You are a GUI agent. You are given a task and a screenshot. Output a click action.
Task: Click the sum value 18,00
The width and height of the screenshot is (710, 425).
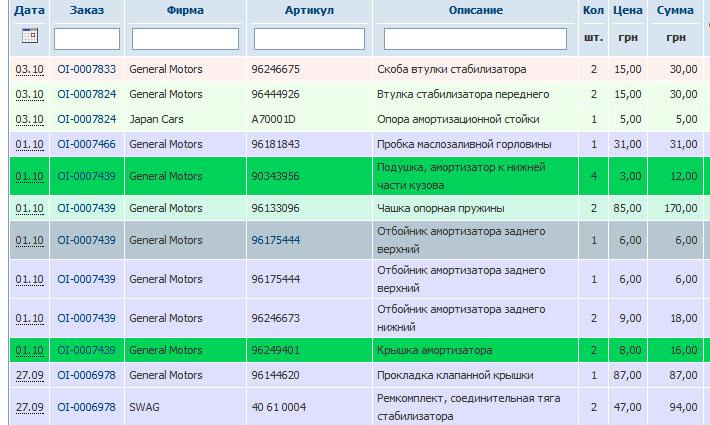click(683, 318)
